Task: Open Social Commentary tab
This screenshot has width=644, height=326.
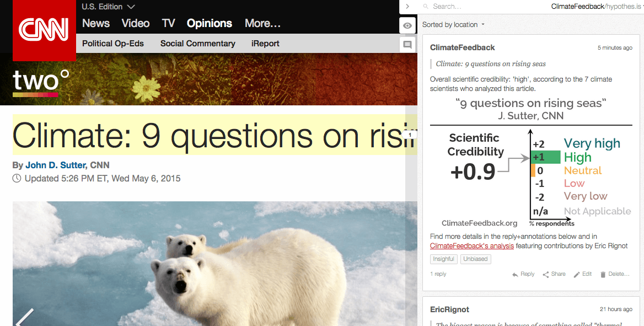Action: [197, 44]
